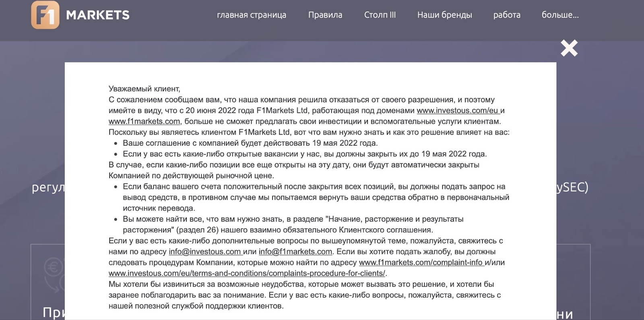Click the info@f1markets.com email link
Viewport: 644px width, 320px height.
[295, 251]
